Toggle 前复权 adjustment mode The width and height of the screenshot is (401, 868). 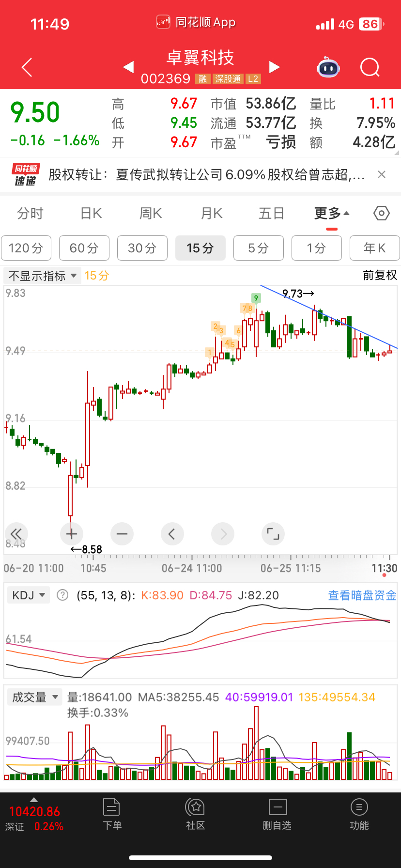pos(380,275)
